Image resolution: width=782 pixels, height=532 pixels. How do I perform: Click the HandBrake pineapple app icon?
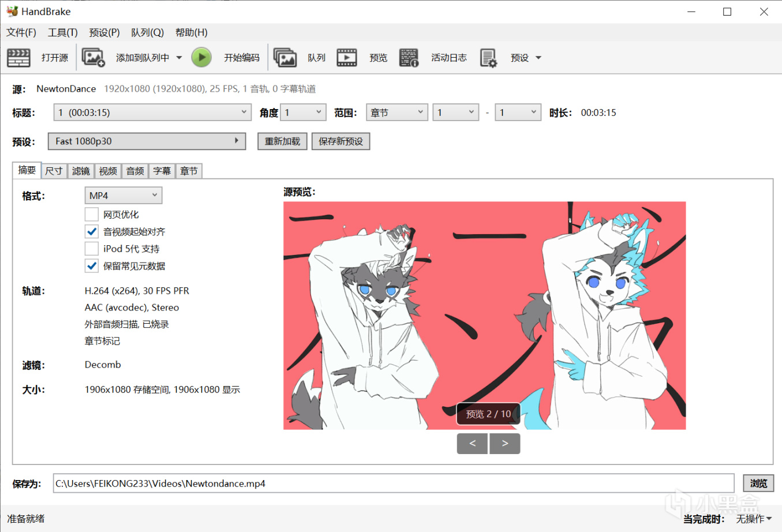click(x=12, y=11)
